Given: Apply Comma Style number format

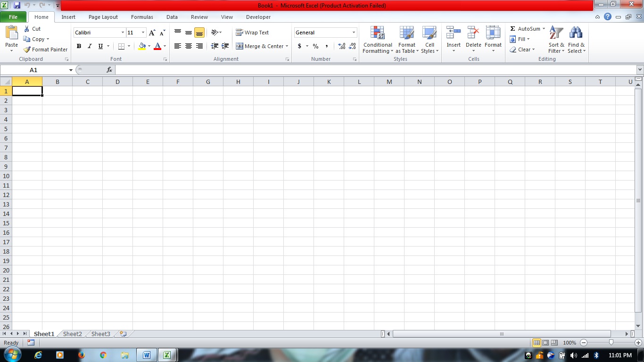Looking at the screenshot, I should (x=327, y=46).
